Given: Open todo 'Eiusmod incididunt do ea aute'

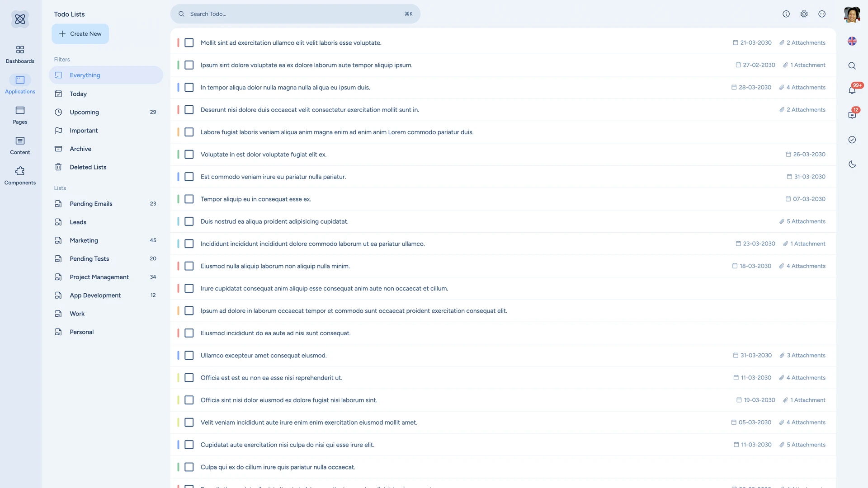Looking at the screenshot, I should pyautogui.click(x=275, y=333).
